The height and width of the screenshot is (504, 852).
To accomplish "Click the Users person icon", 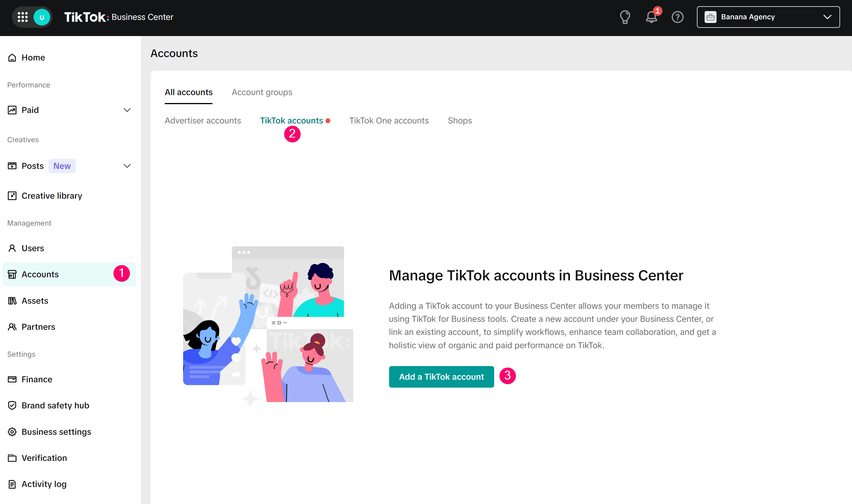I will 12,248.
